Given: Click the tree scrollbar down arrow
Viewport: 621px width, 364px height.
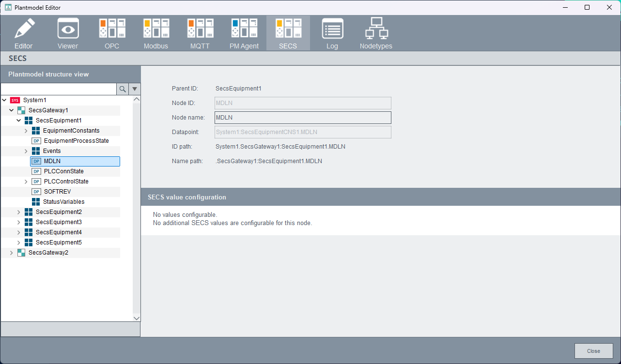Looking at the screenshot, I should point(137,318).
